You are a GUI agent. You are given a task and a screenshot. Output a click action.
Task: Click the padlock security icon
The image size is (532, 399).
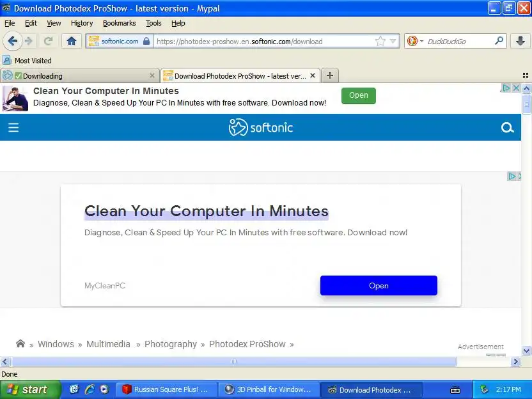[x=146, y=41]
